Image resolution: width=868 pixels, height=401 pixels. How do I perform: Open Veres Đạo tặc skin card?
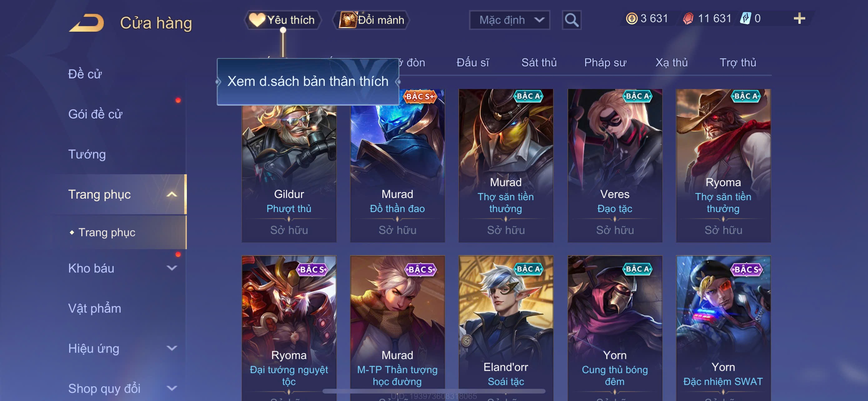615,165
